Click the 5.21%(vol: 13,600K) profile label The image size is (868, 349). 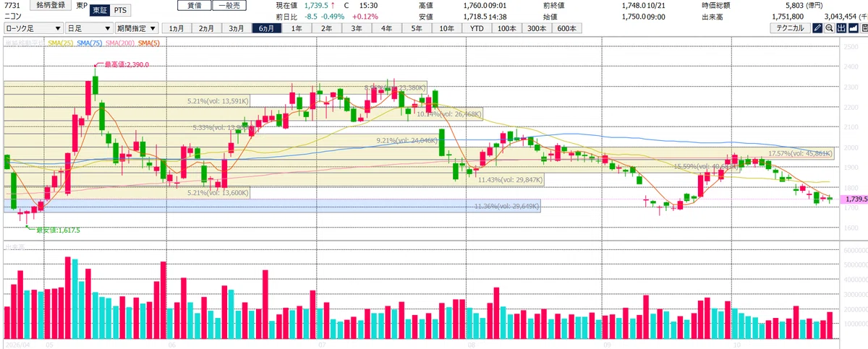point(218,193)
